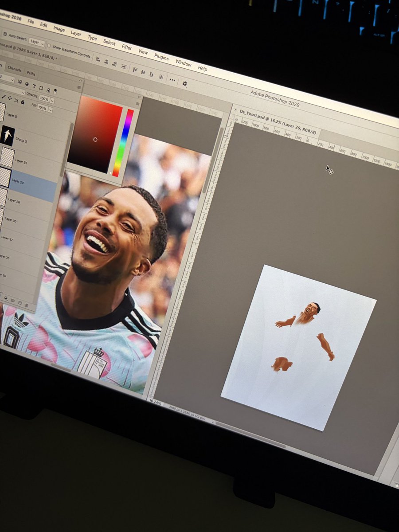This screenshot has height=532, width=399.
Task: Open the Type menu
Action: [92, 38]
